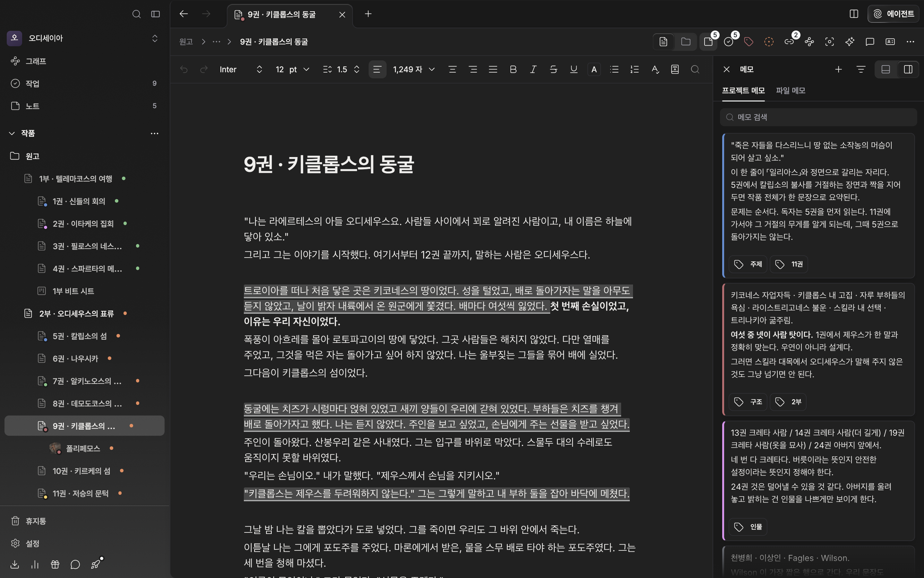Select the 프로젝트 메모 tab
Screen dimensions: 924x578
click(x=743, y=91)
